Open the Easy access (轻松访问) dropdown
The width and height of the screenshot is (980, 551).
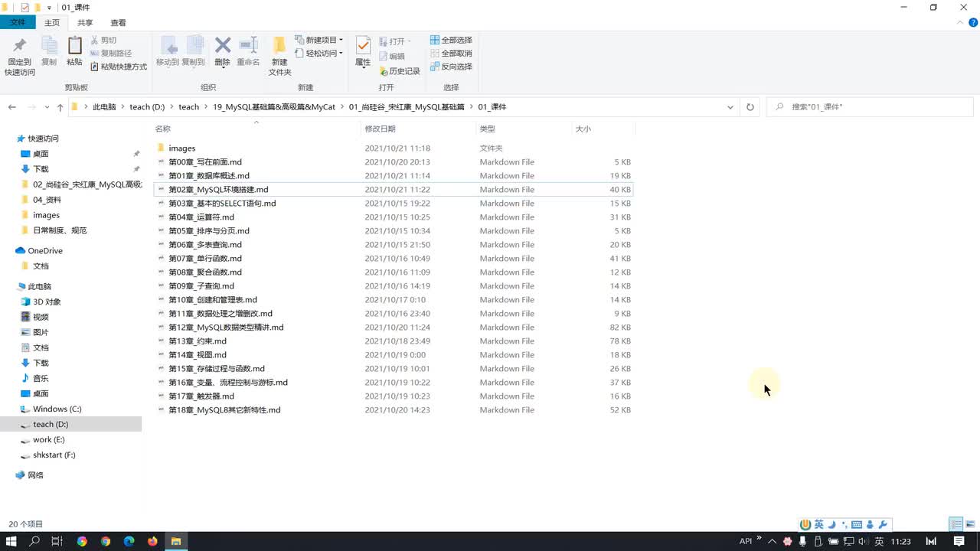(x=319, y=54)
